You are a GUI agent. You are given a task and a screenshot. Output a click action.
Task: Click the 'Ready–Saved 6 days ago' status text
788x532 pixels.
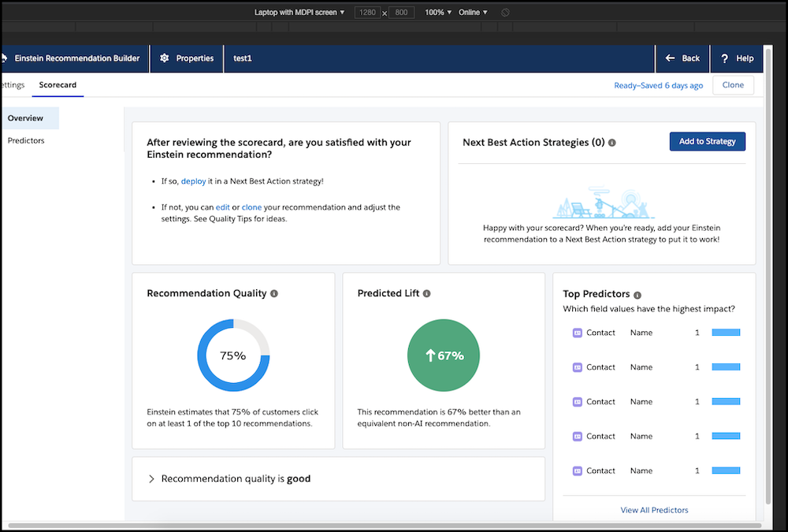(658, 85)
